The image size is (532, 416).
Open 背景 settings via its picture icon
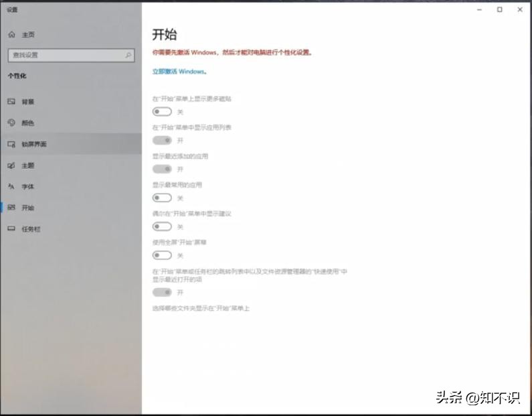[11, 102]
